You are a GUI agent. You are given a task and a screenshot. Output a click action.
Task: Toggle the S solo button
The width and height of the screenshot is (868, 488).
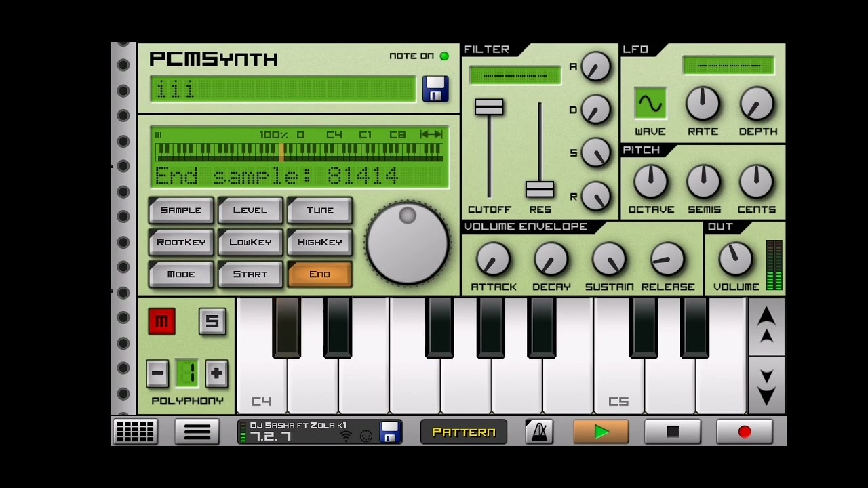point(212,321)
